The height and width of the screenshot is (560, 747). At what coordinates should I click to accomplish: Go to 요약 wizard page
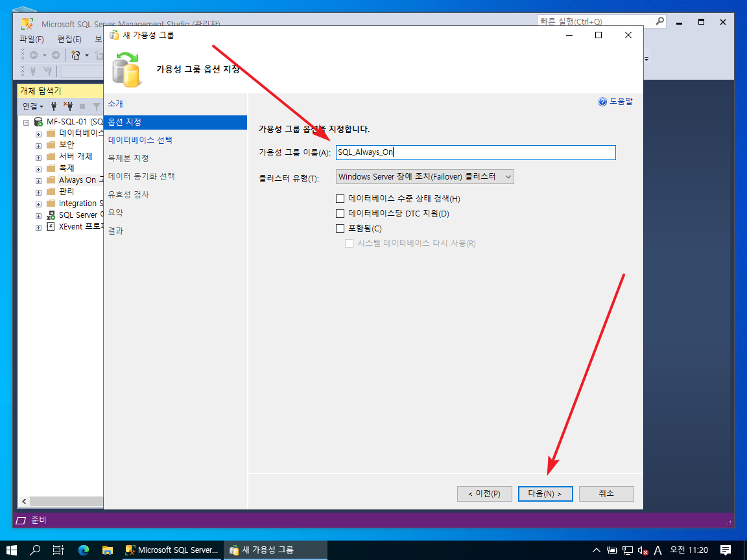pyautogui.click(x=115, y=213)
